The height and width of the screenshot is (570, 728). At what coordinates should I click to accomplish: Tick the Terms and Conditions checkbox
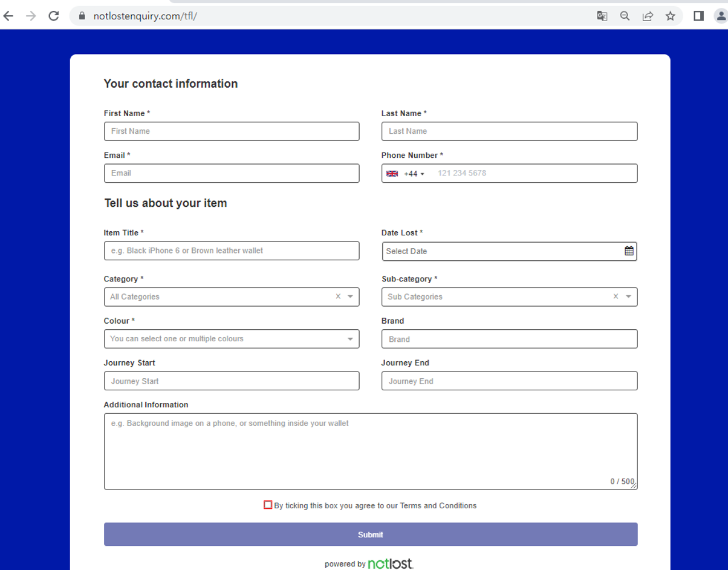[268, 505]
